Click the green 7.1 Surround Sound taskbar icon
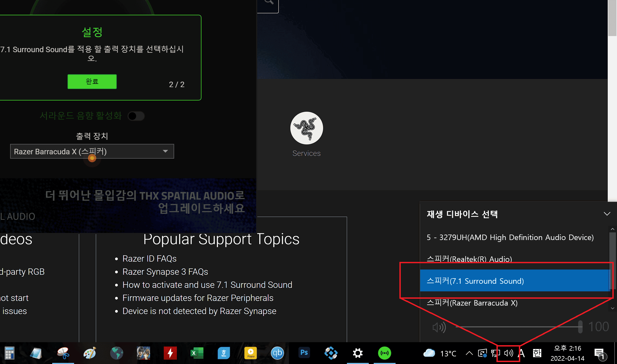The width and height of the screenshot is (617, 364). pyautogui.click(x=384, y=353)
